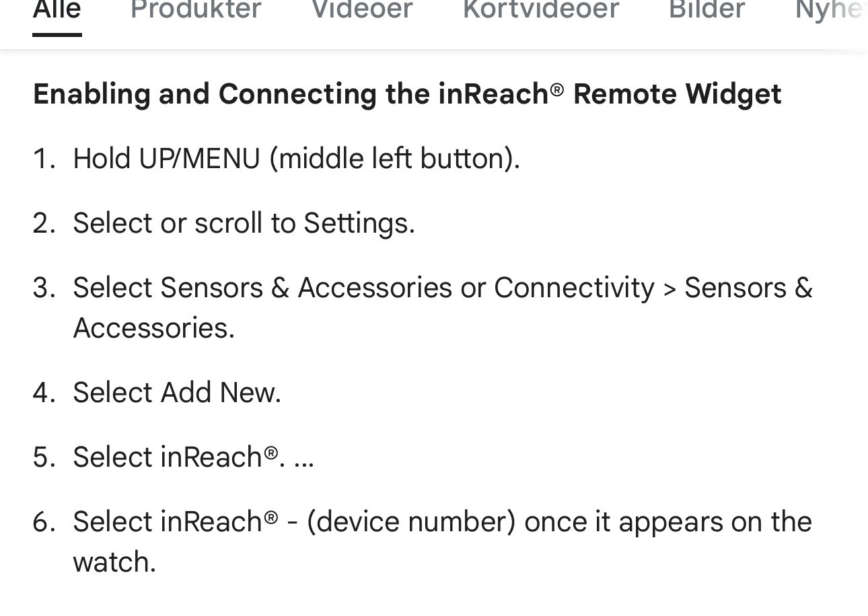Tap the 'Sensors & Accessories or Connectivity' step

click(x=442, y=288)
